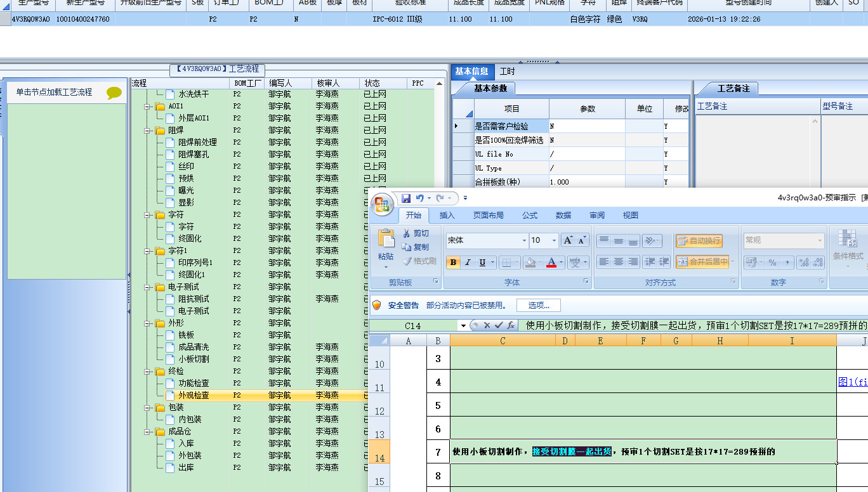868x492 pixels.
Task: Open the Excel 开始 ribbon tab
Action: click(414, 216)
